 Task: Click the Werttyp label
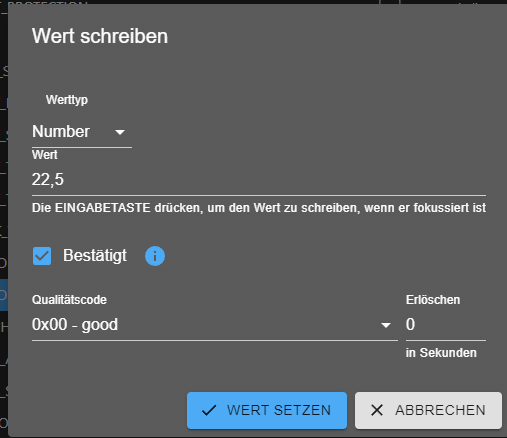[x=67, y=100]
